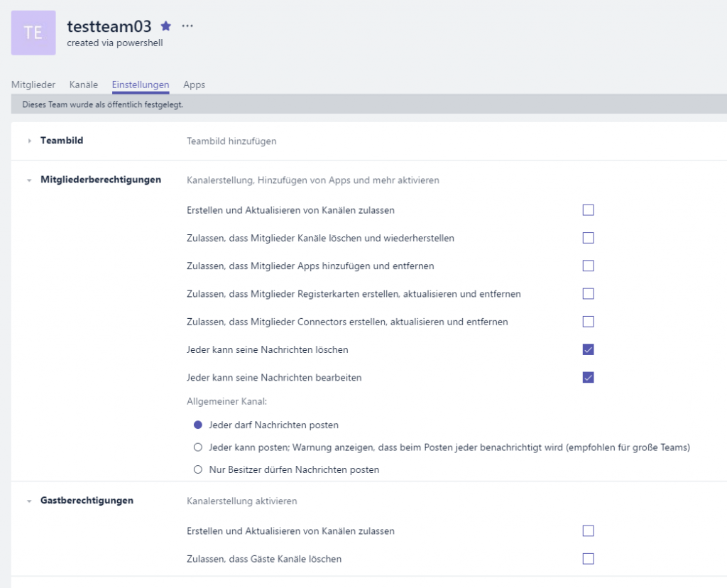Open the Kanäle tab
This screenshot has height=588, width=727.
click(83, 84)
